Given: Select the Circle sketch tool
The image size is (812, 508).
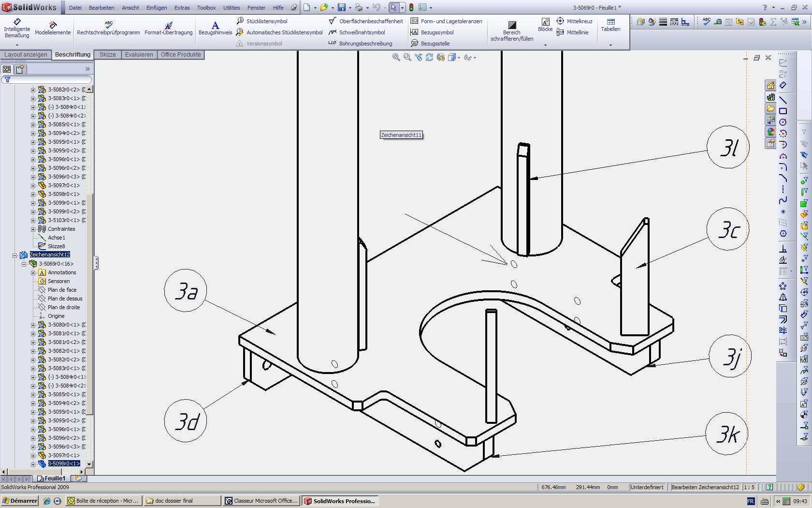Looking at the screenshot, I should pos(783,122).
